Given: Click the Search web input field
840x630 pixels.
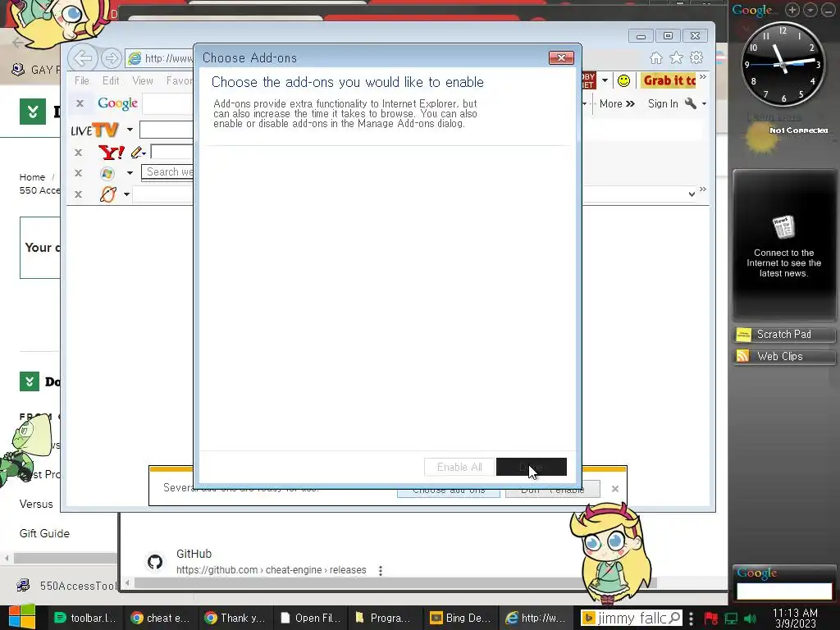Looking at the screenshot, I should (x=167, y=172).
